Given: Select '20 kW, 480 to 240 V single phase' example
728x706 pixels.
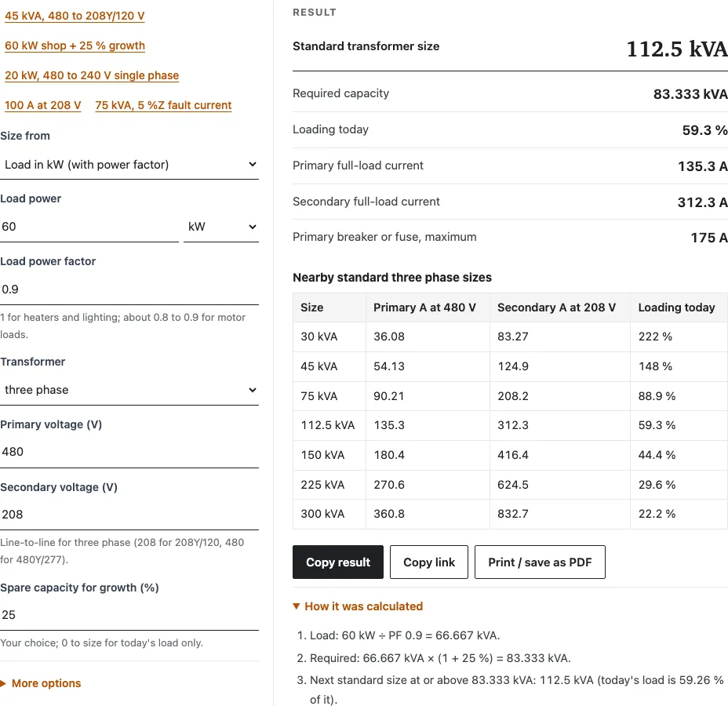Looking at the screenshot, I should (x=92, y=75).
